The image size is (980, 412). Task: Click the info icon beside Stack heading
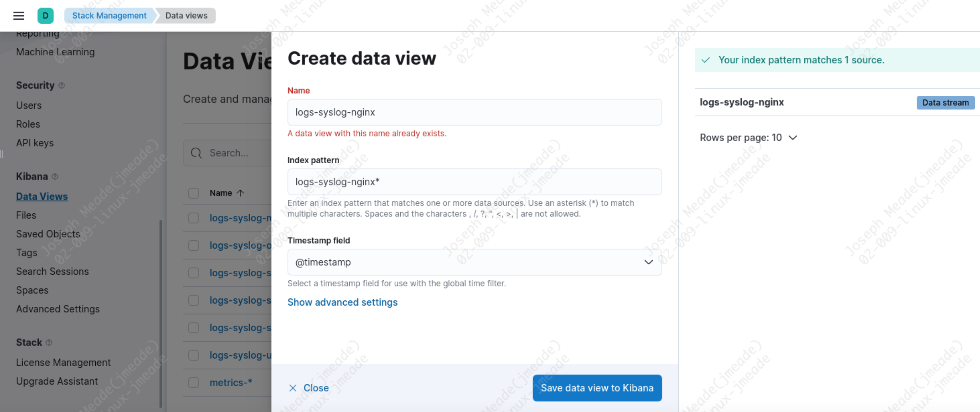pyautogui.click(x=49, y=342)
